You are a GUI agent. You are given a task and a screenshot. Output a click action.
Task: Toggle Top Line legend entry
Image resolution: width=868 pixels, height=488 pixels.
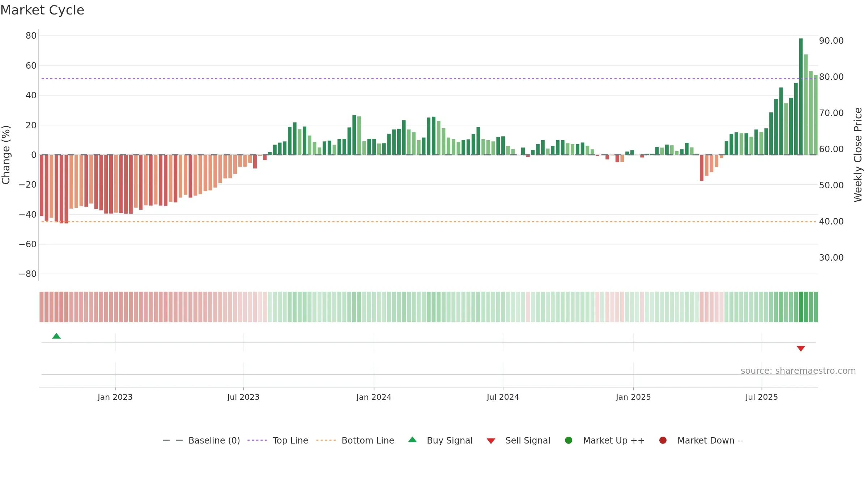[278, 441]
